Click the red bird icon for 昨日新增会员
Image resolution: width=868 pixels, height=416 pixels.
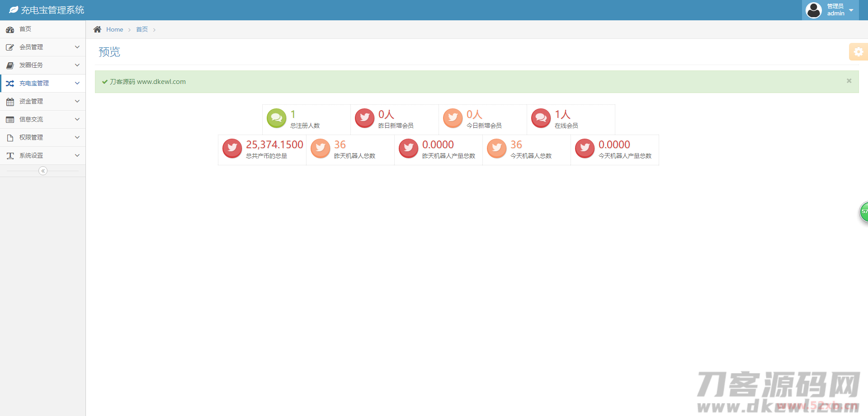coord(364,118)
